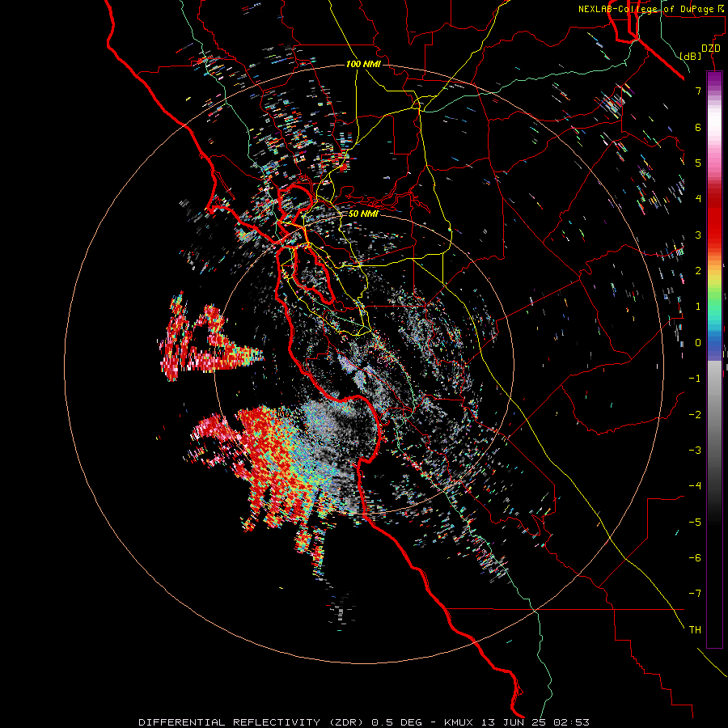
Task: Click the "6" value on the color scale
Action: pyautogui.click(x=698, y=127)
